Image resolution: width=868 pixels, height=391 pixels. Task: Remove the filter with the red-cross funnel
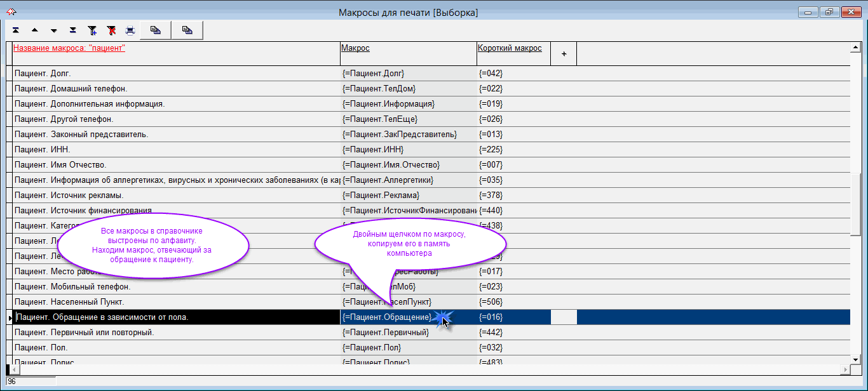111,30
